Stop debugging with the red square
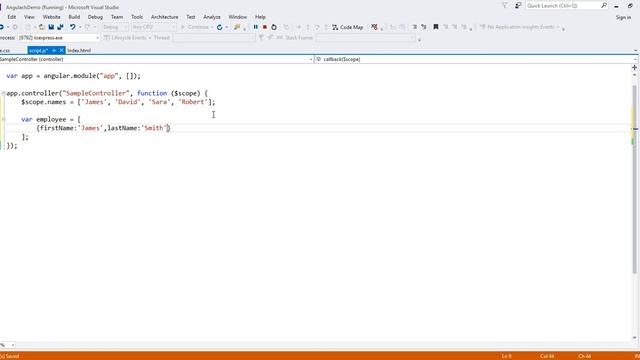This screenshot has width=640, height=360. tap(264, 27)
